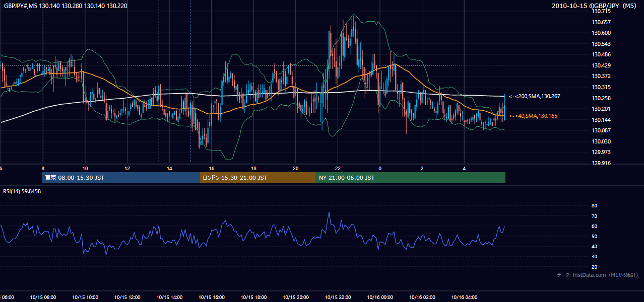Click price axis value 130.600
The width and height of the screenshot is (644, 302).
[x=602, y=33]
